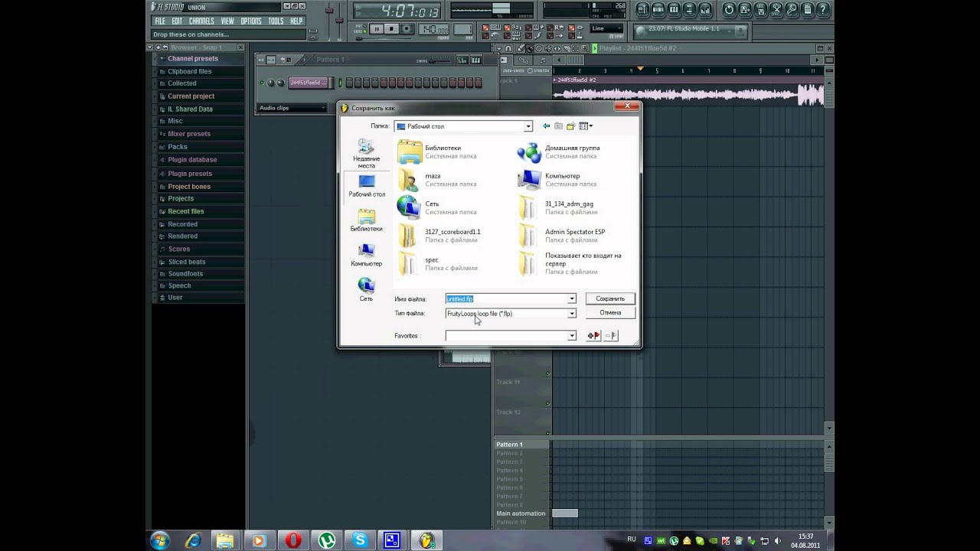Click the '244f51ffae5d' channel name button
Viewport: 980px width, 551px height.
[308, 83]
